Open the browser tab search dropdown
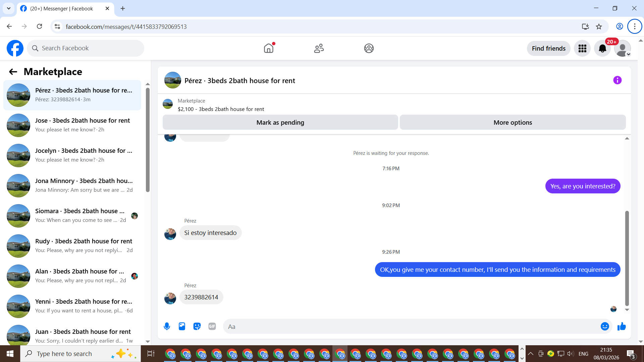This screenshot has height=362, width=644. pyautogui.click(x=9, y=8)
